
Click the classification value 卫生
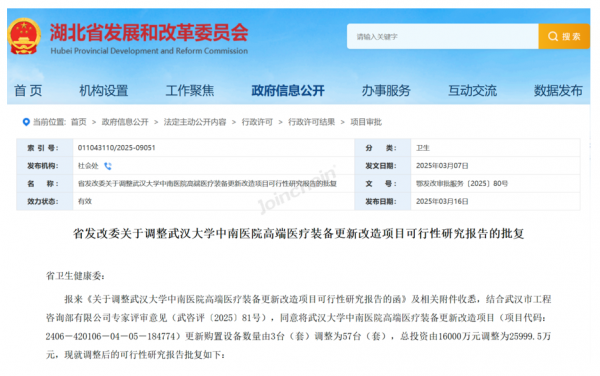[x=423, y=148]
